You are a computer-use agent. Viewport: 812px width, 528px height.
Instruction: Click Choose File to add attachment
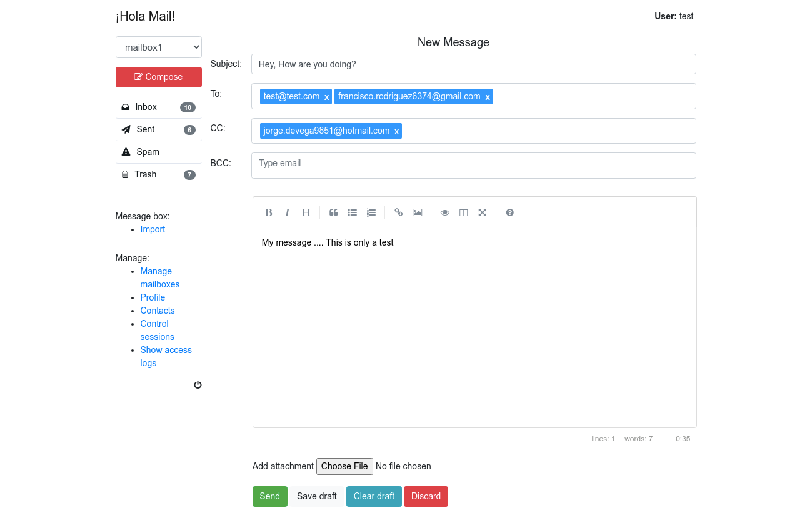[344, 466]
